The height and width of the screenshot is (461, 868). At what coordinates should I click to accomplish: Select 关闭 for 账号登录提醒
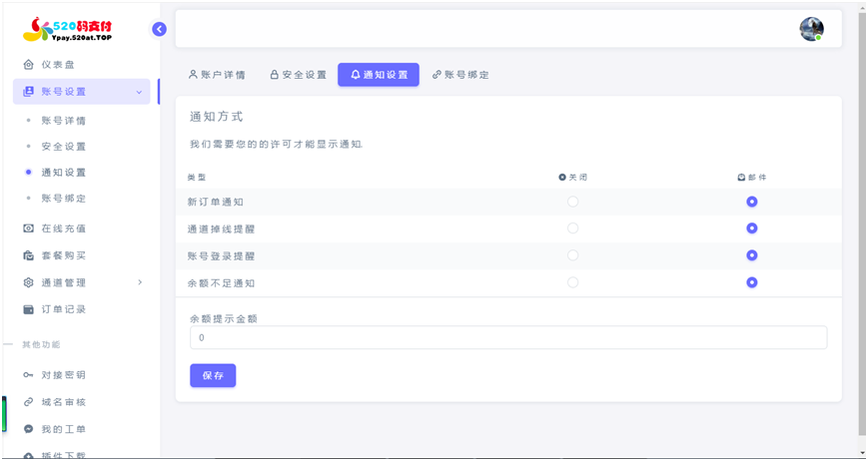click(573, 255)
